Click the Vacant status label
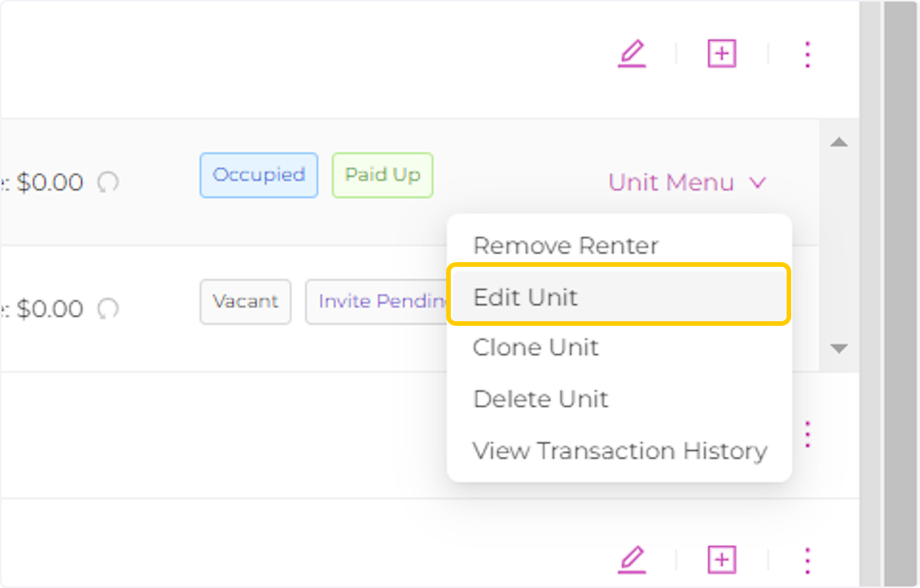 click(245, 301)
